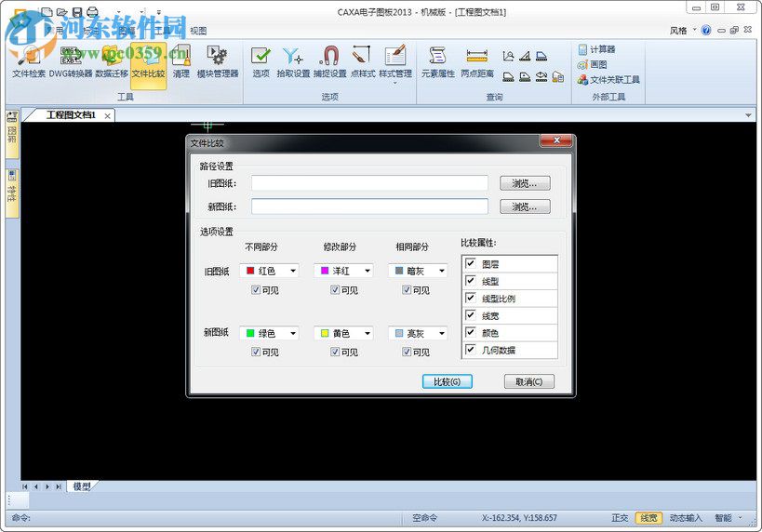This screenshot has height=532, width=762.
Task: Click 浏览 for the 旧图纸 path
Action: (x=525, y=183)
